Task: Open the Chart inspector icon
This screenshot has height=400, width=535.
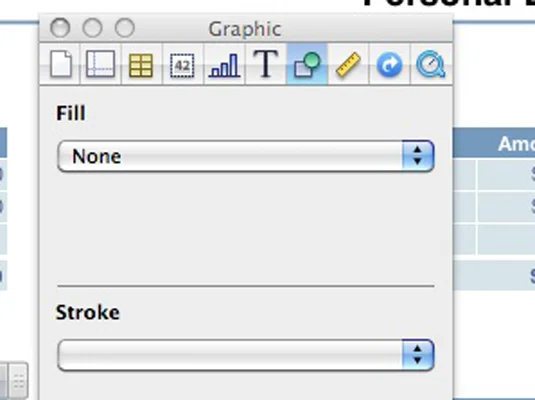Action: (x=224, y=64)
